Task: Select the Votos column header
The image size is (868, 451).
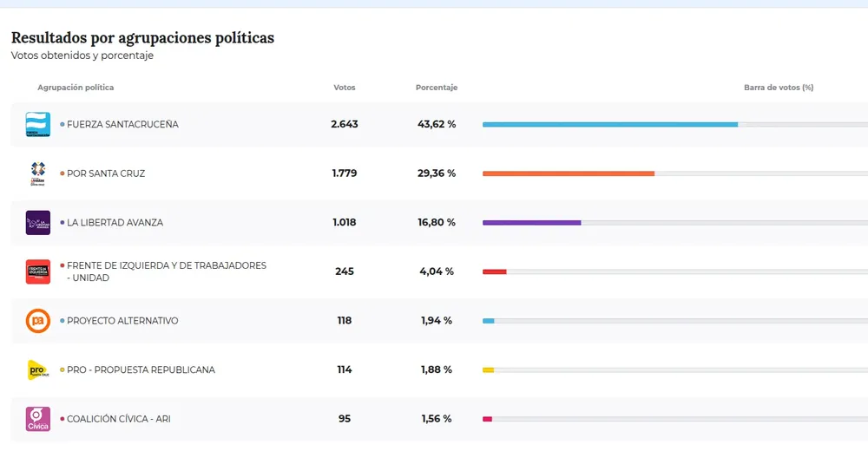Action: 345,88
